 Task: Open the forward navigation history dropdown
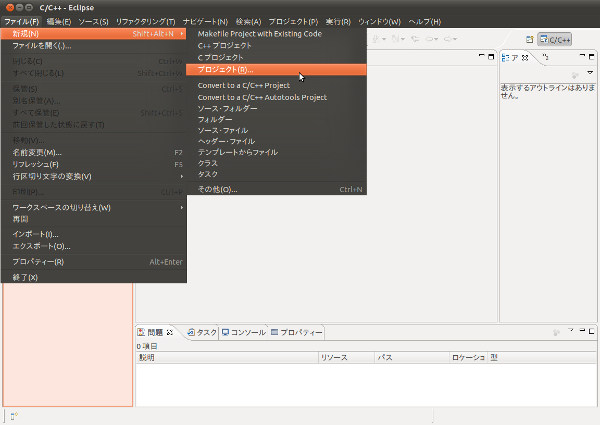click(455, 39)
